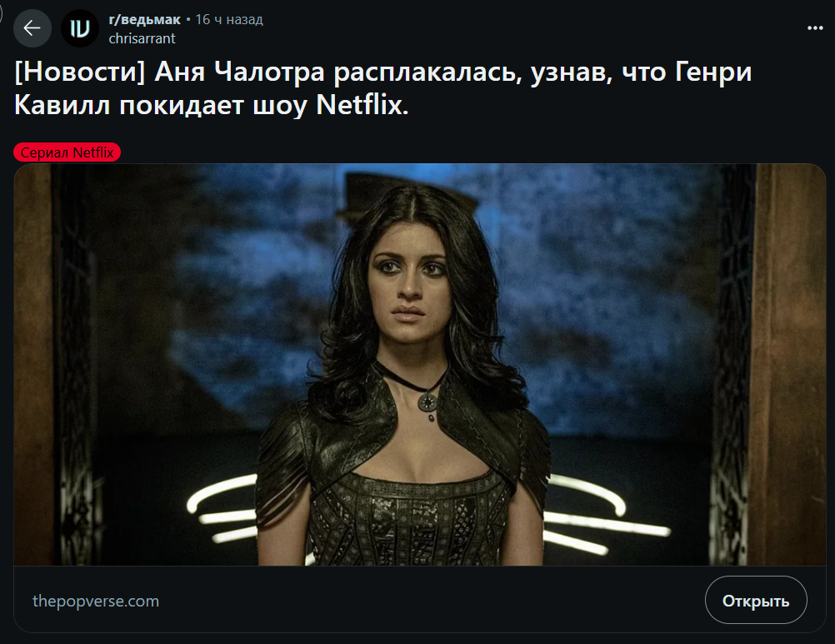Visit the r/ведьмак subreddit link
This screenshot has height=644, width=835.
click(144, 20)
